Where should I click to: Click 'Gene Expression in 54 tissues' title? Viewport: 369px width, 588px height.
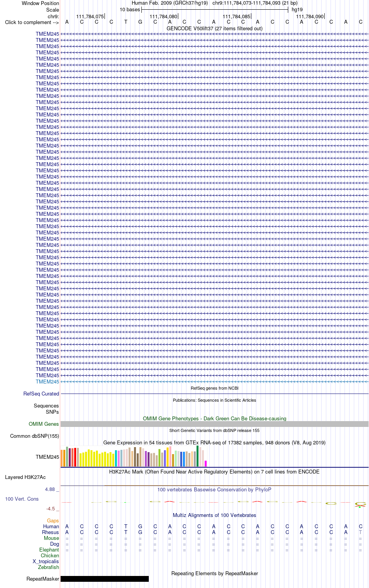(214, 442)
